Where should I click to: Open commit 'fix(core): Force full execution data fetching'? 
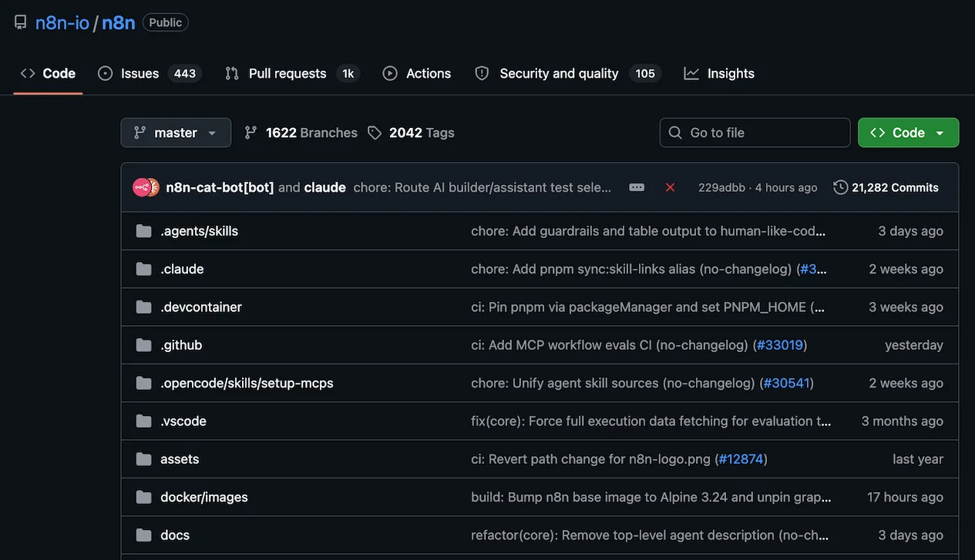click(x=651, y=421)
